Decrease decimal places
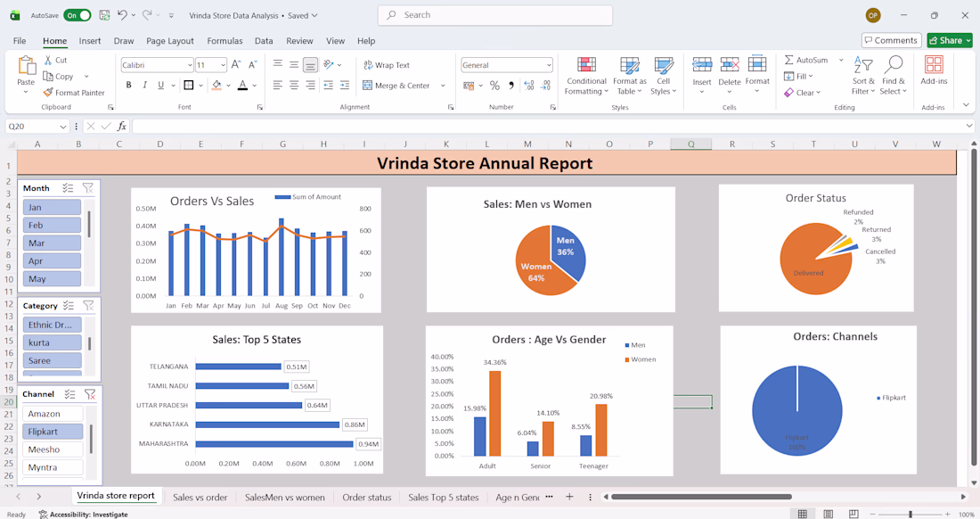Screen dimensions: 980x519 (x=545, y=85)
